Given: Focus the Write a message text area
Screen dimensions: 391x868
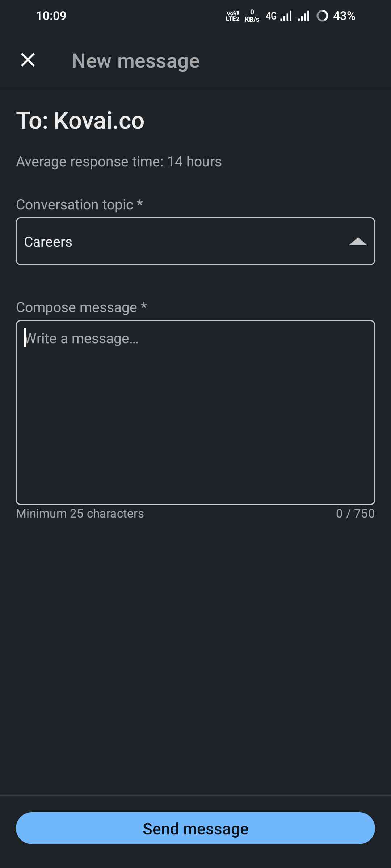Looking at the screenshot, I should [x=195, y=412].
